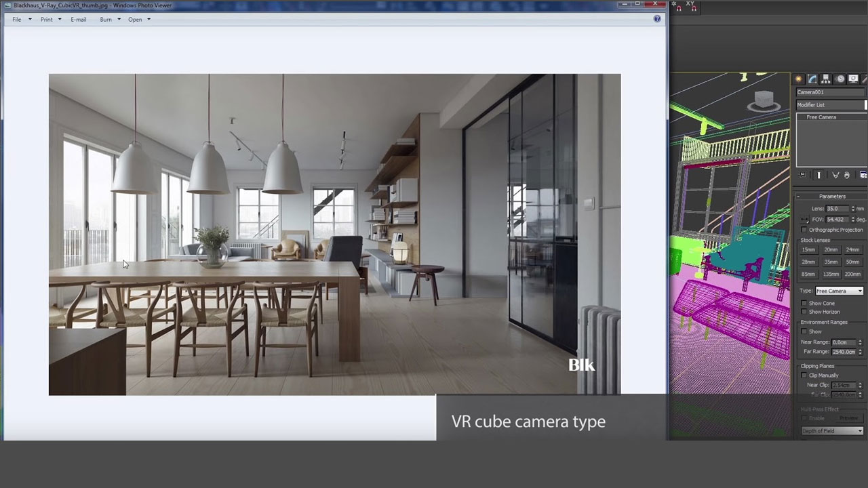Viewport: 868px width, 488px height.
Task: Open the Depth of Field dropdown
Action: click(832, 430)
